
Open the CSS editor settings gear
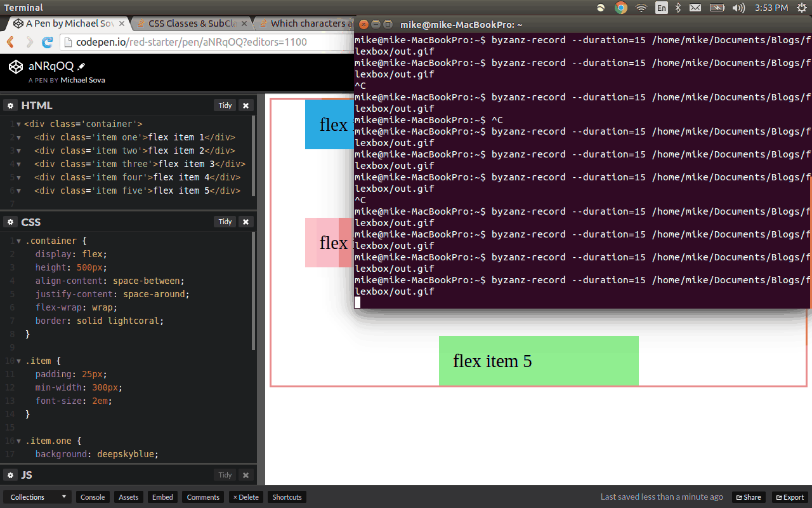click(x=10, y=222)
